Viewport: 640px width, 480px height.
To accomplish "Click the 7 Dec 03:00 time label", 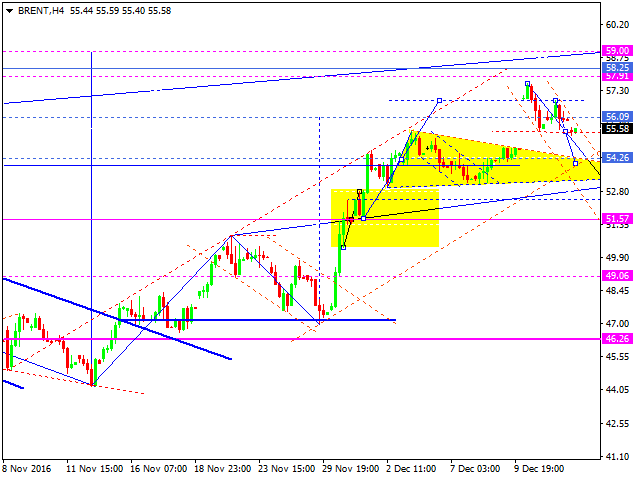I will click(475, 469).
